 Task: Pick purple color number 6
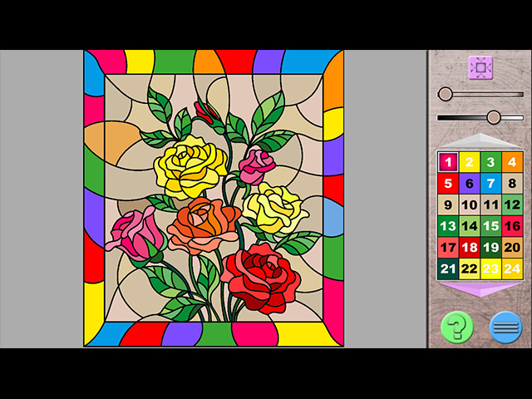pyautogui.click(x=469, y=184)
